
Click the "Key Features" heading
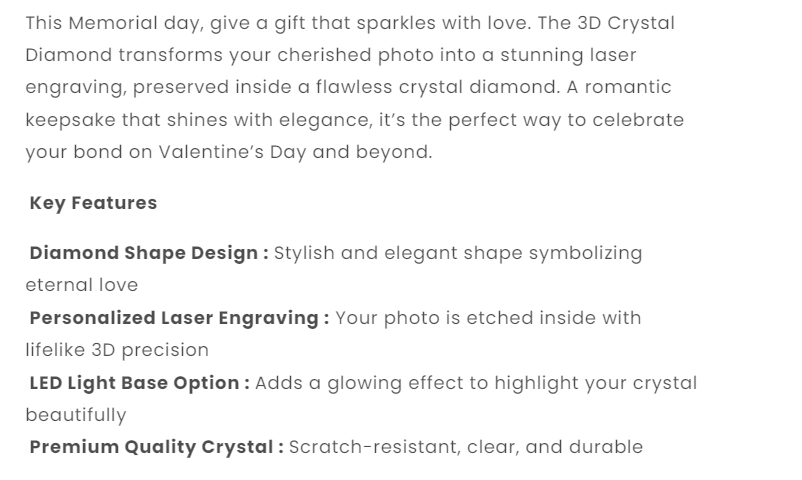pyautogui.click(x=93, y=203)
